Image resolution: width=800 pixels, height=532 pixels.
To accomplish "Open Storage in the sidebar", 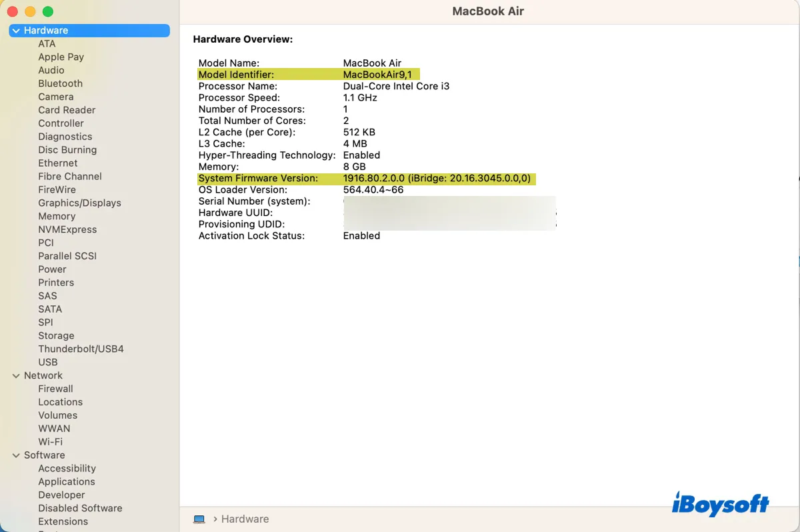I will (56, 336).
